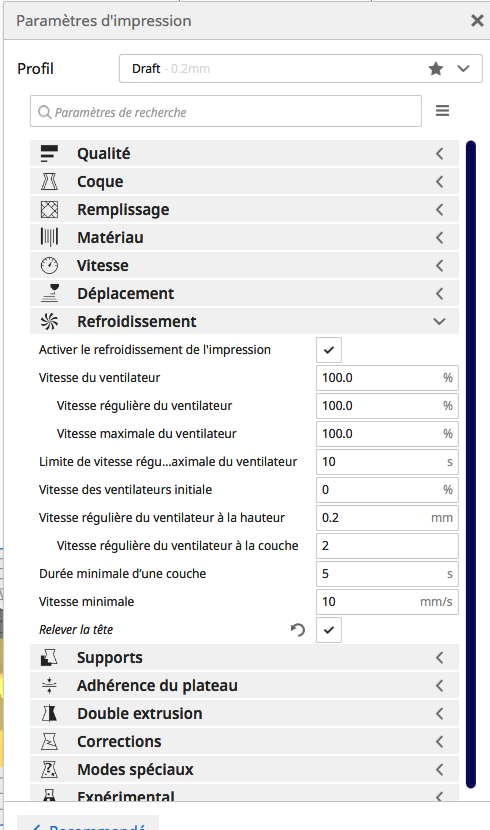This screenshot has width=490, height=830.
Task: Edit the Vitesse maximale du ventilateur field
Action: (x=387, y=434)
